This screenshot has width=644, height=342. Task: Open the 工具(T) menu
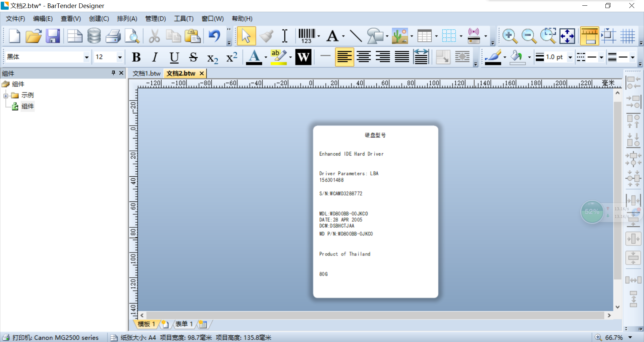pyautogui.click(x=184, y=19)
